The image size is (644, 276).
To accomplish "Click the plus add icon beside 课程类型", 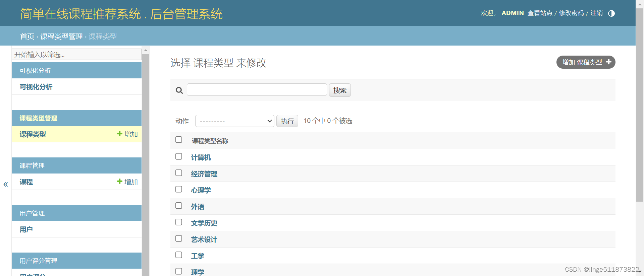I will tap(119, 134).
